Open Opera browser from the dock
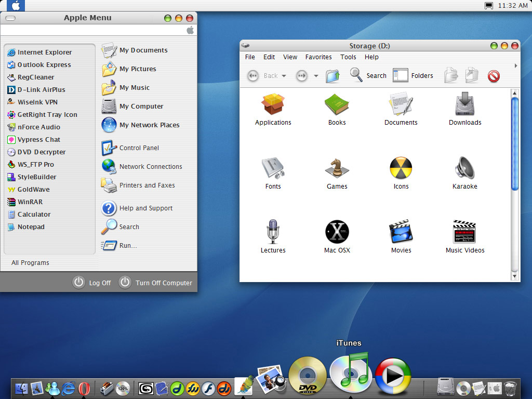The image size is (532, 399). [84, 388]
